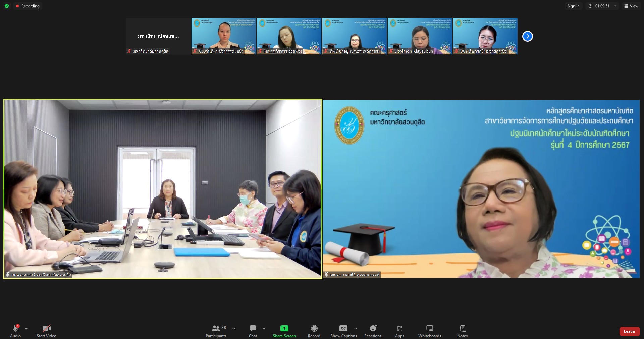Open Whiteboards

(429, 331)
